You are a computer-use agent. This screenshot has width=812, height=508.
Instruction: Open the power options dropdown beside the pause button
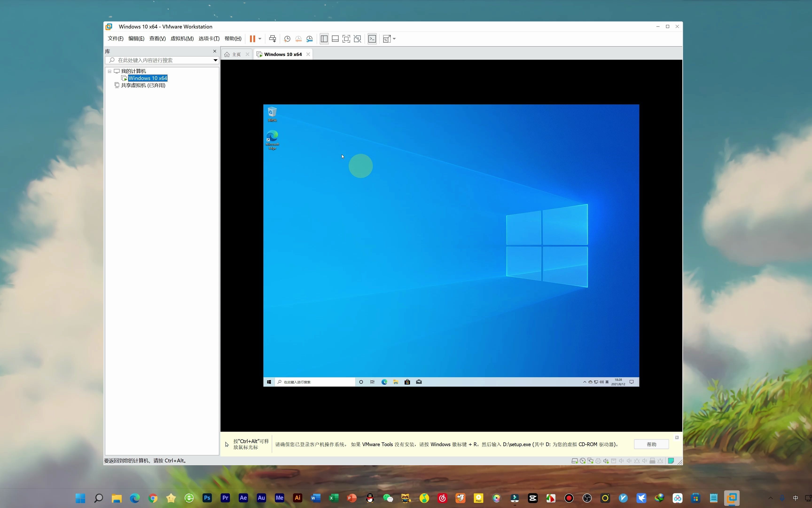260,39
